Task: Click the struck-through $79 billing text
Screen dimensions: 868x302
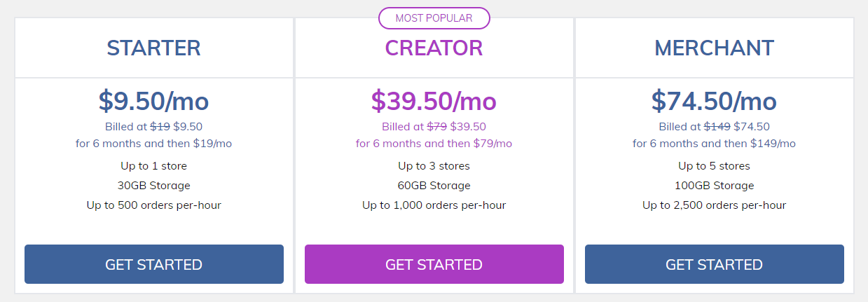Action: pos(437,127)
